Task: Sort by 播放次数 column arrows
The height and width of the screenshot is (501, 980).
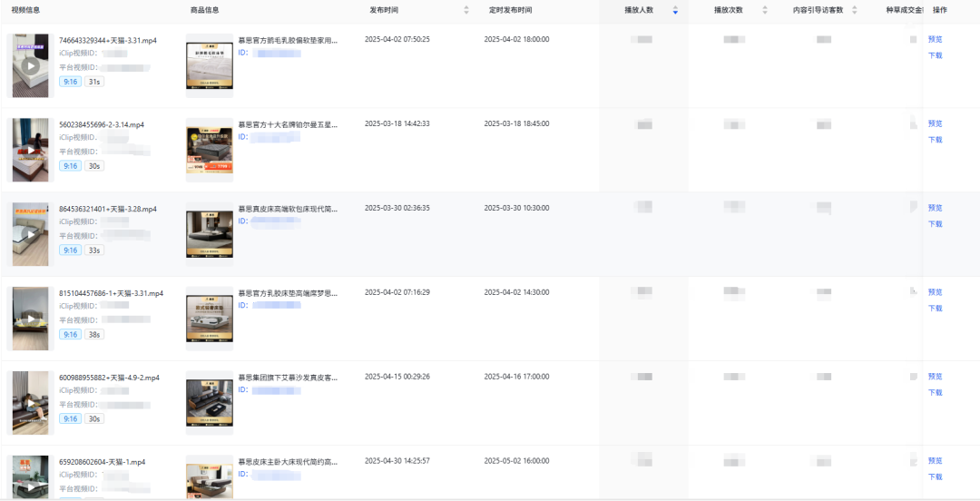Action: (x=765, y=11)
